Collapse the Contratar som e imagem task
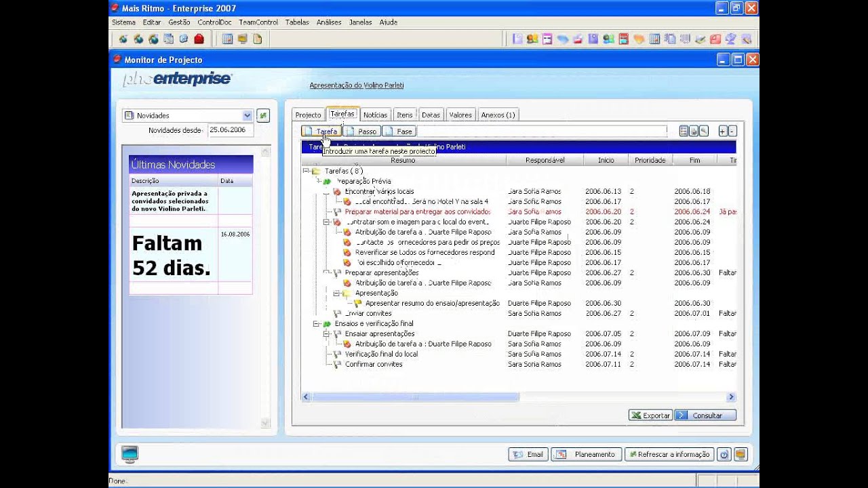The height and width of the screenshot is (488, 868). [327, 222]
